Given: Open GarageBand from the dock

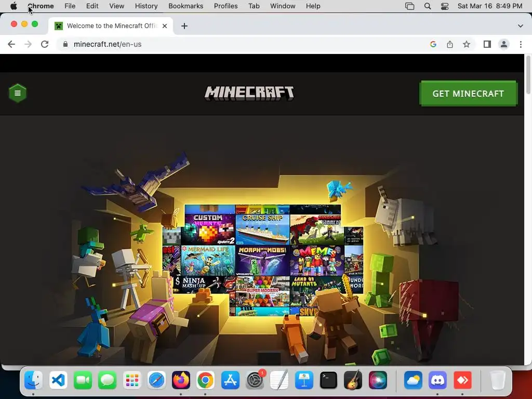Looking at the screenshot, I should (353, 380).
